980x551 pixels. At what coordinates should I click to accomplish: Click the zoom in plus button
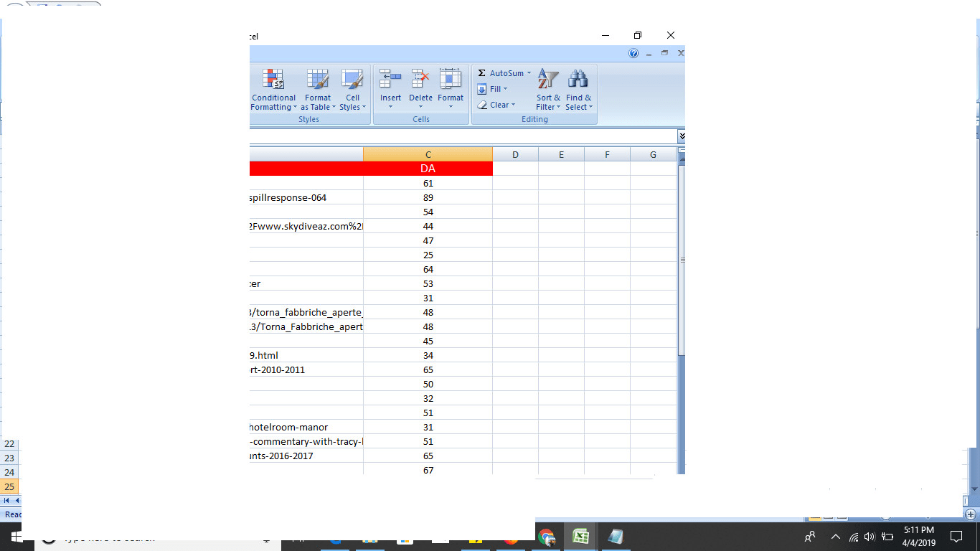click(x=971, y=514)
